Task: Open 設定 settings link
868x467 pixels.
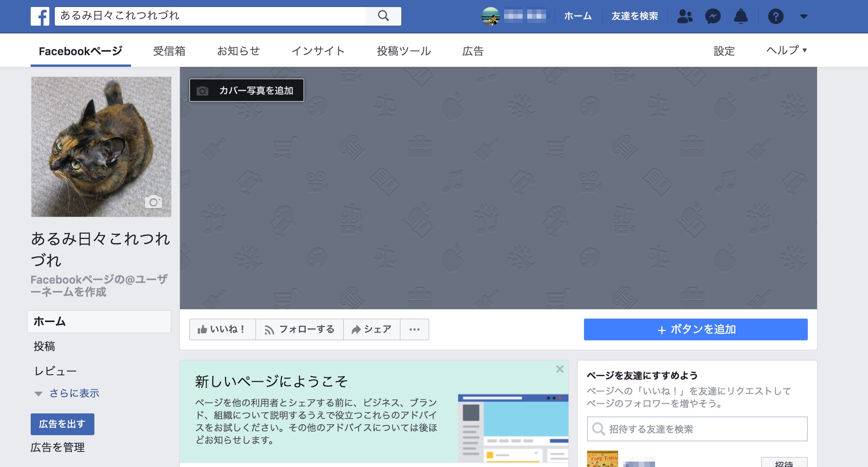Action: tap(724, 51)
